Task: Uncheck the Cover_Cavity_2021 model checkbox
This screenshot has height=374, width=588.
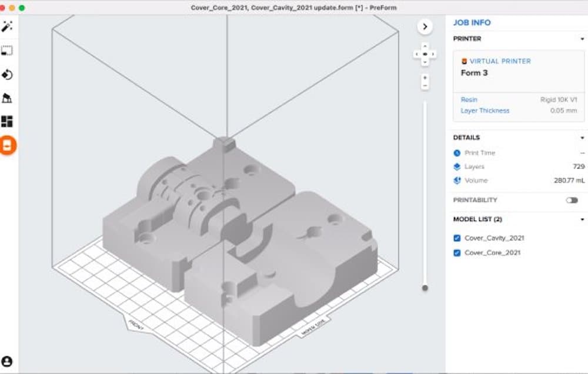Action: click(457, 238)
